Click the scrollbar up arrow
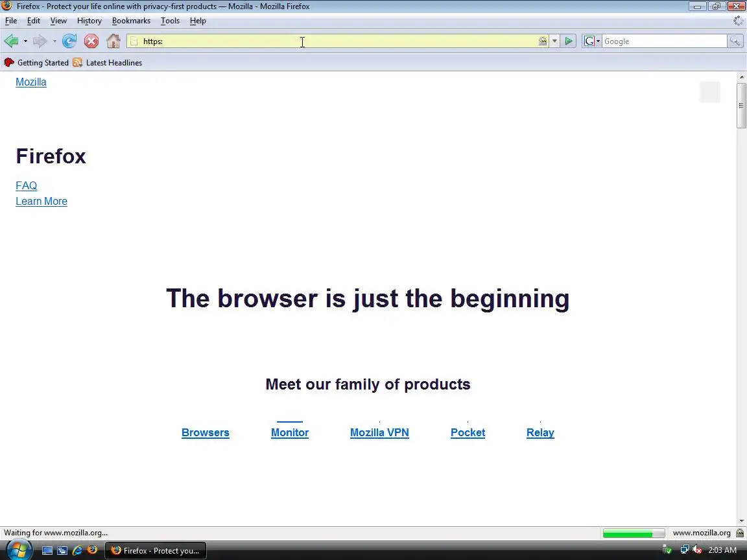The width and height of the screenshot is (747, 560). tap(741, 76)
